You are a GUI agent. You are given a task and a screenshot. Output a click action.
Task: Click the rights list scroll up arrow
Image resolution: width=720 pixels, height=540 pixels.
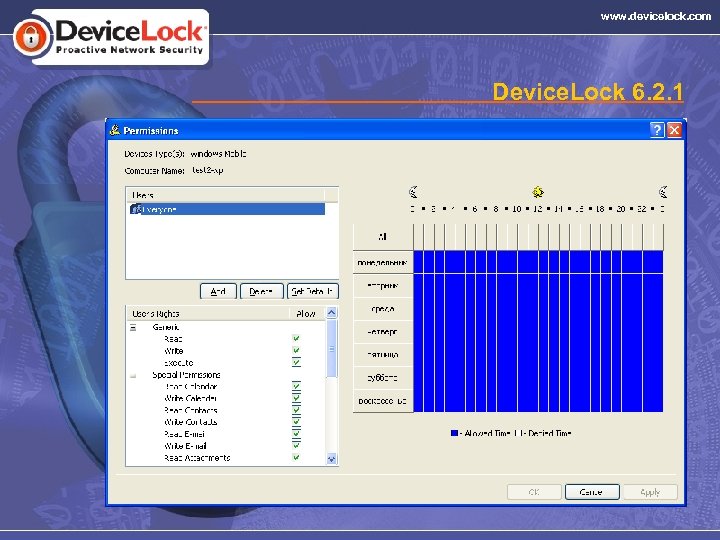pyautogui.click(x=332, y=313)
